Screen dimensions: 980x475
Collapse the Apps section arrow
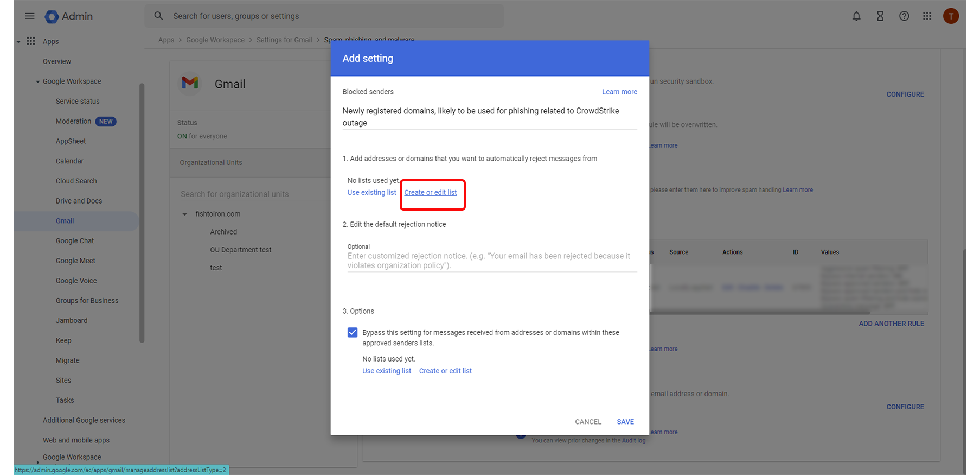tap(18, 42)
